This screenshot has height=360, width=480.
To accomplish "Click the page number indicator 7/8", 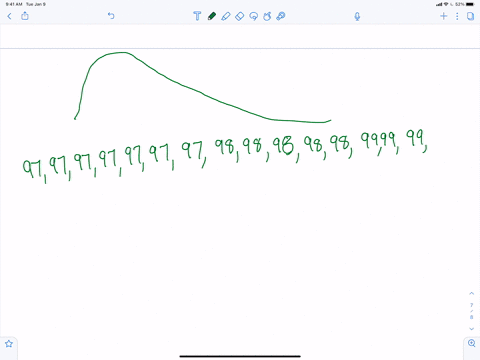I will click(x=472, y=311).
